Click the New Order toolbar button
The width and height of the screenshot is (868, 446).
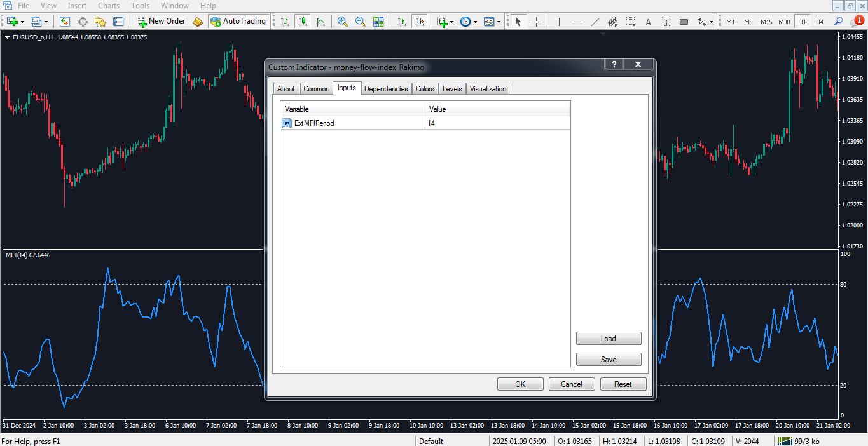[x=161, y=22]
